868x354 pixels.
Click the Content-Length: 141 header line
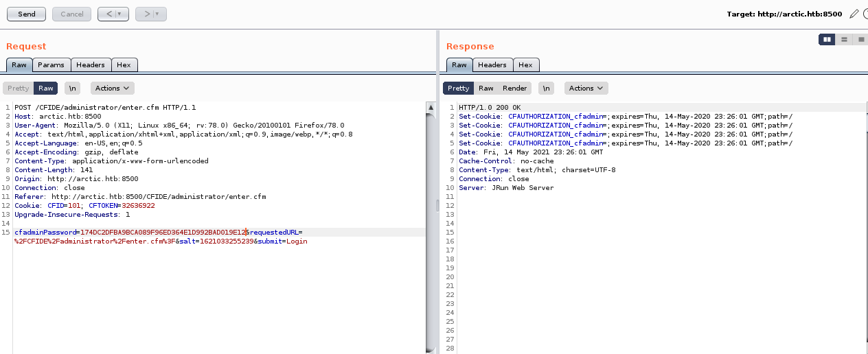pyautogui.click(x=54, y=170)
